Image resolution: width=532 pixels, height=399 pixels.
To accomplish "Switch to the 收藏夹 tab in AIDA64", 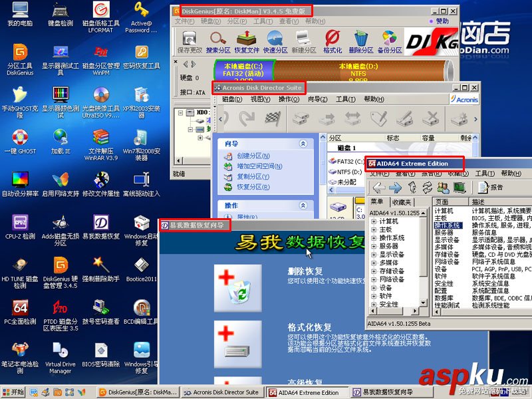I will pyautogui.click(x=402, y=201).
